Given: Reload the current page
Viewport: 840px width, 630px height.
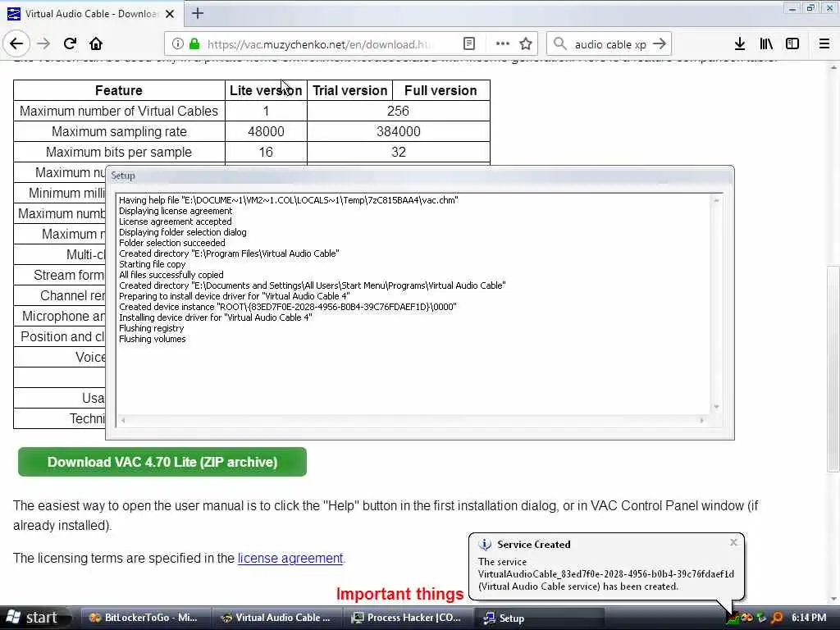Looking at the screenshot, I should tap(70, 44).
